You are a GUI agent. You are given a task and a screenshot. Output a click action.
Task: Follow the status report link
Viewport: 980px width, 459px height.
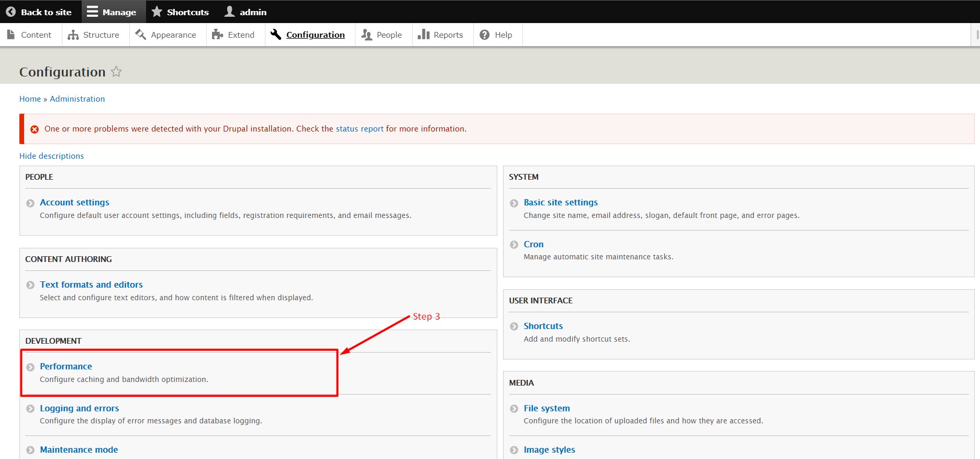point(360,129)
